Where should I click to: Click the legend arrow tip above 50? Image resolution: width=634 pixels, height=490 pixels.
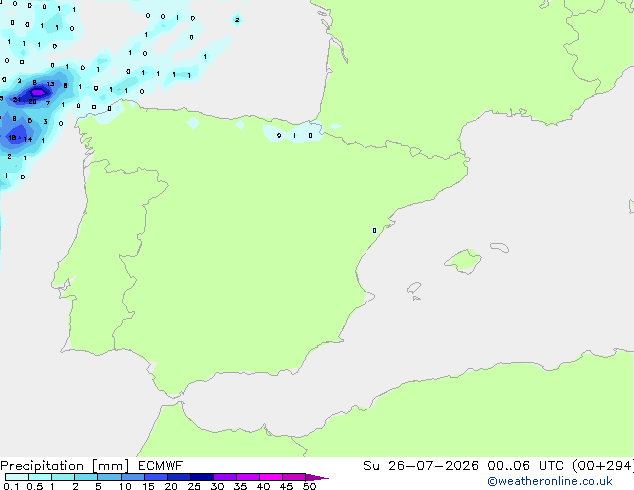tap(317, 477)
